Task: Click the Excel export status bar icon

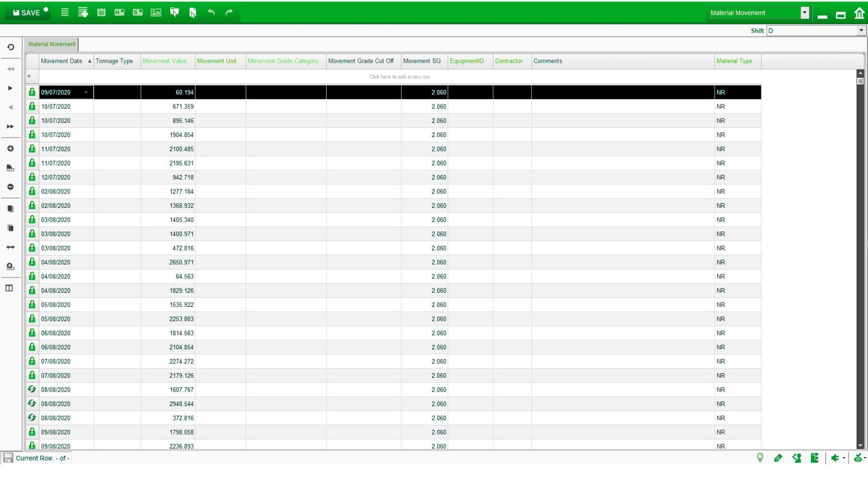Action: (x=815, y=458)
